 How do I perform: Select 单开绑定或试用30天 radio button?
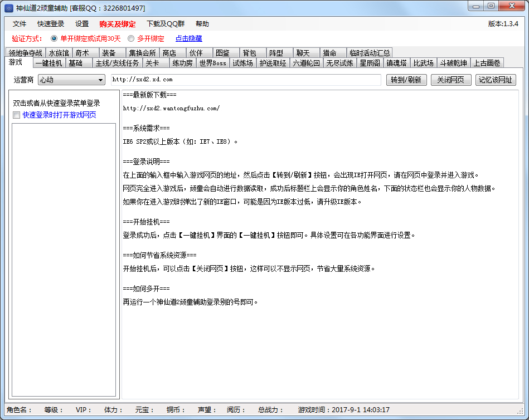54,39
